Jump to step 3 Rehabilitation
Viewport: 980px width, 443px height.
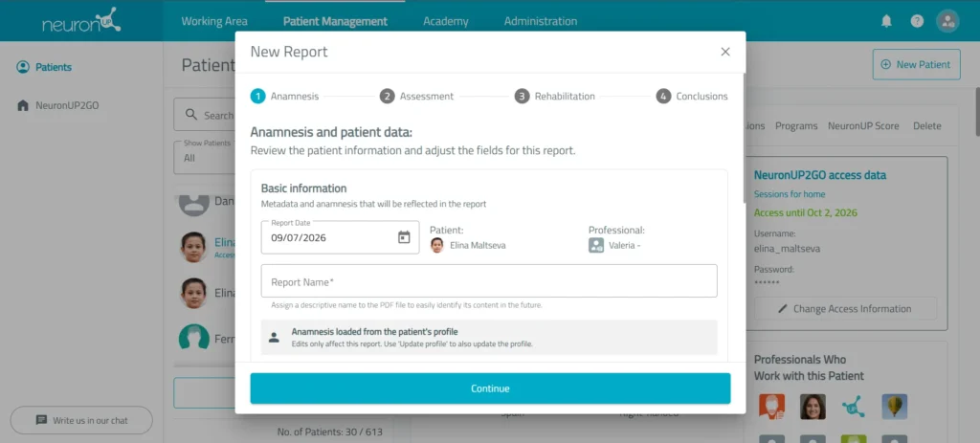pos(554,97)
